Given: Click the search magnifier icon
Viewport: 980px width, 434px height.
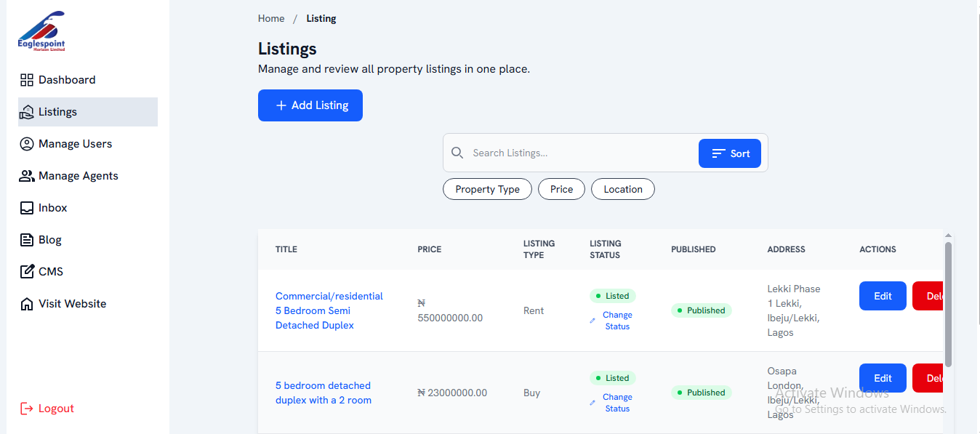Looking at the screenshot, I should click(x=457, y=153).
